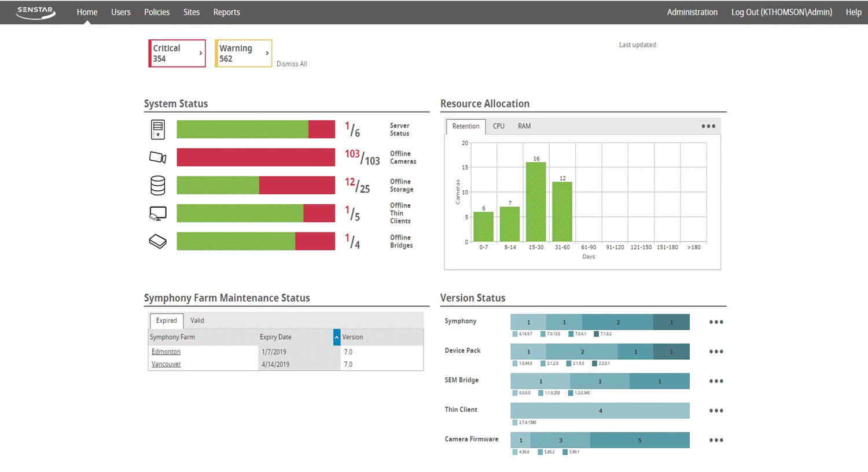
Task: Expand the Warning 562 alerts box
Action: [x=243, y=53]
